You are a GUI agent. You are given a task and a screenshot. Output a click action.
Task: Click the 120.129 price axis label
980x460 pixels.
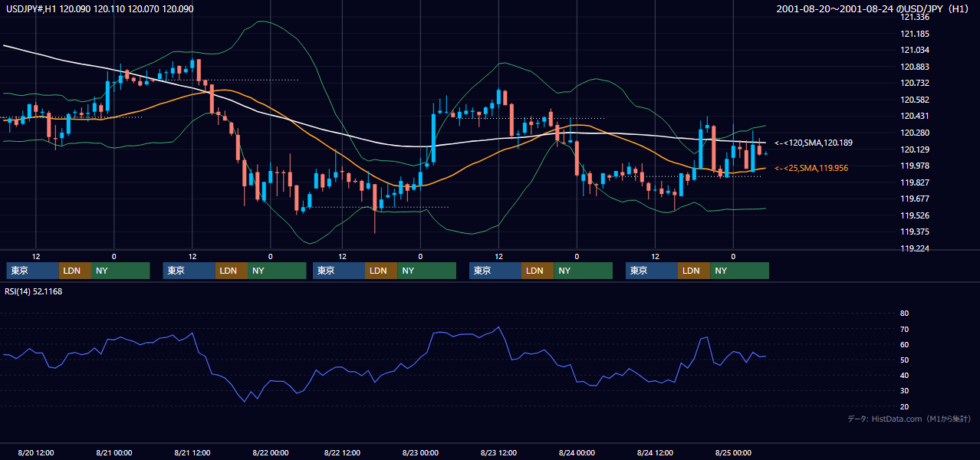pyautogui.click(x=914, y=149)
